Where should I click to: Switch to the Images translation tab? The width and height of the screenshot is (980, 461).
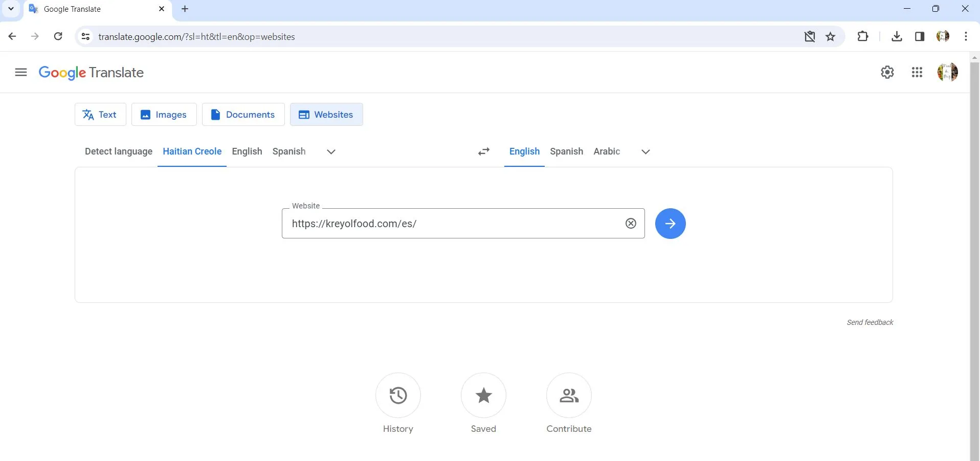point(164,115)
